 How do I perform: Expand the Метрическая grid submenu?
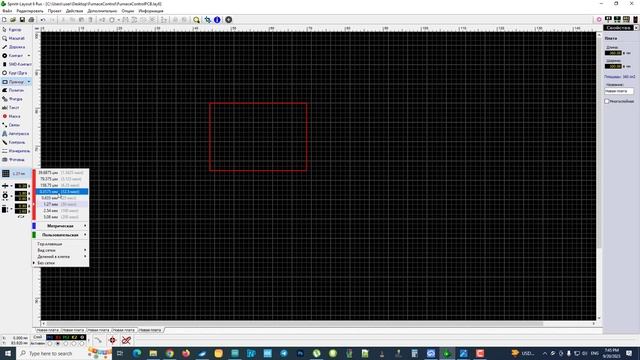click(60, 226)
